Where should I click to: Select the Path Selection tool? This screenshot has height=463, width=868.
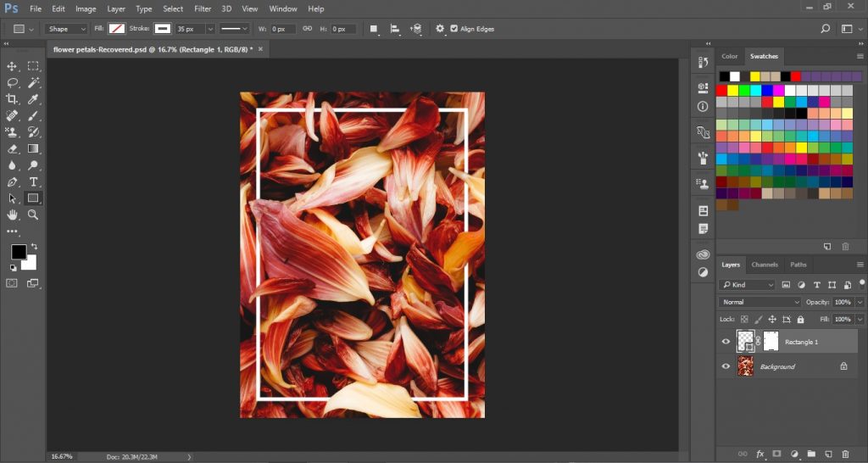click(12, 198)
